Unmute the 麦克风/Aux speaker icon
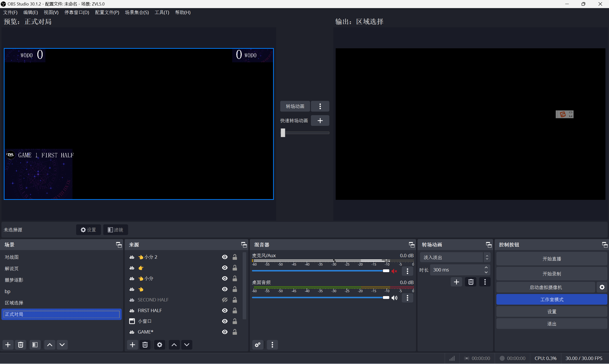 (394, 271)
